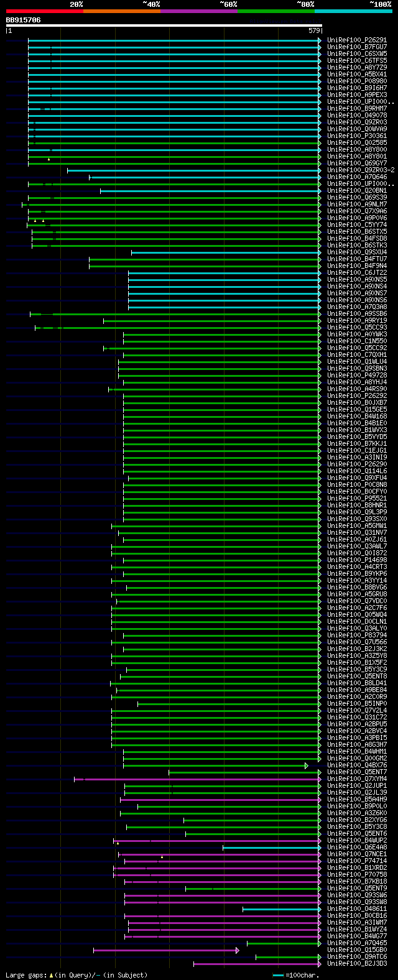This screenshot has height=980, width=398.
Task: Select the UniRef100_B4W168 label
Action: (x=357, y=416)
